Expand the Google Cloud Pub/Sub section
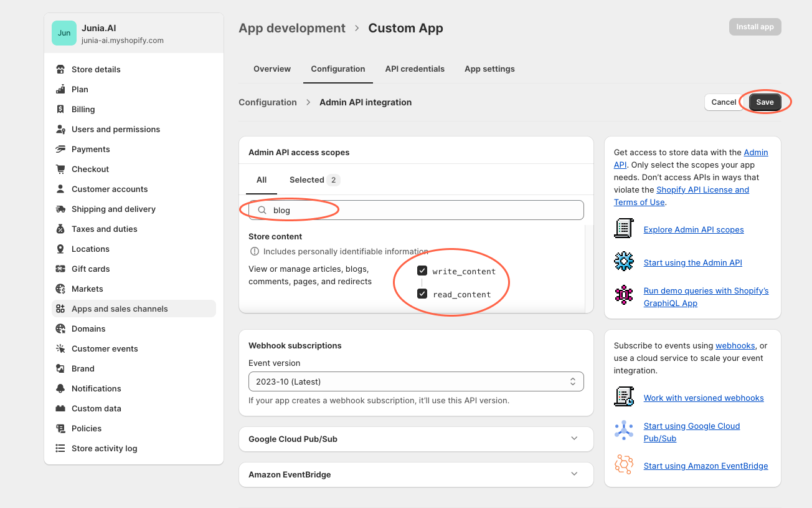Image resolution: width=812 pixels, height=508 pixels. [573, 439]
